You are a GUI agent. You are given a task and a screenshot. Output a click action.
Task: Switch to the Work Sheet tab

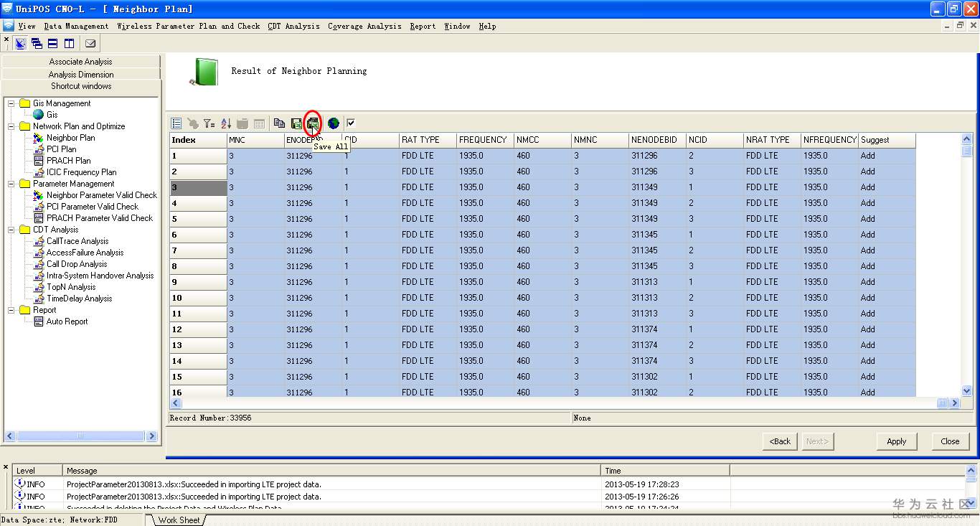(x=179, y=520)
